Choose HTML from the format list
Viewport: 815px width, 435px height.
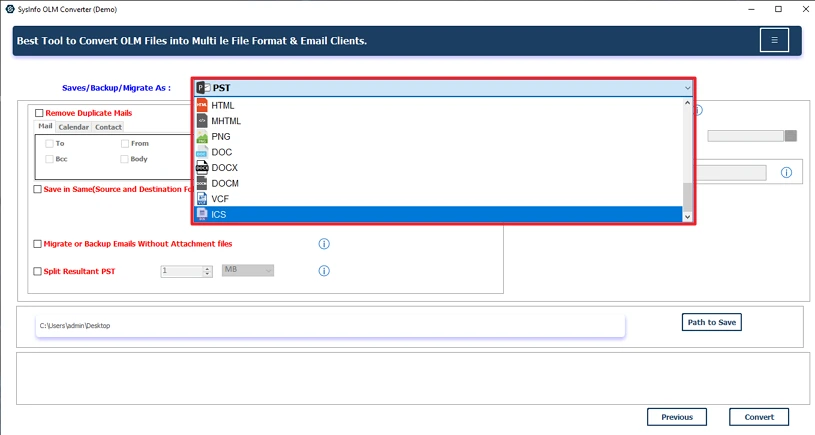tap(438, 105)
